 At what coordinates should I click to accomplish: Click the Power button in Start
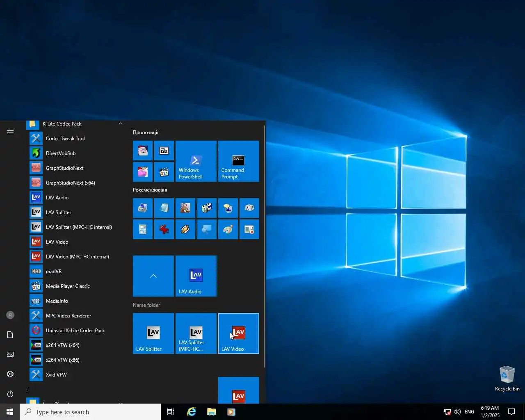pos(10,394)
